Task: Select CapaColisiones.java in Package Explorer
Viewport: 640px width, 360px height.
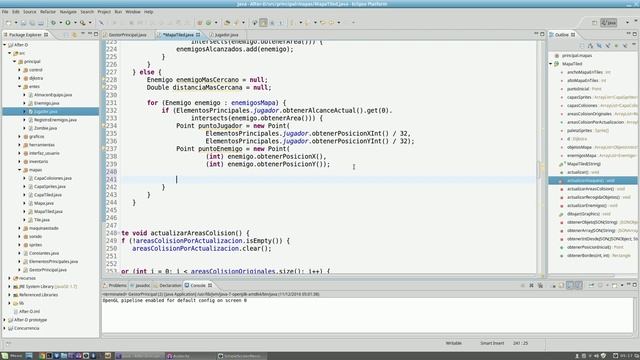Action: point(53,178)
